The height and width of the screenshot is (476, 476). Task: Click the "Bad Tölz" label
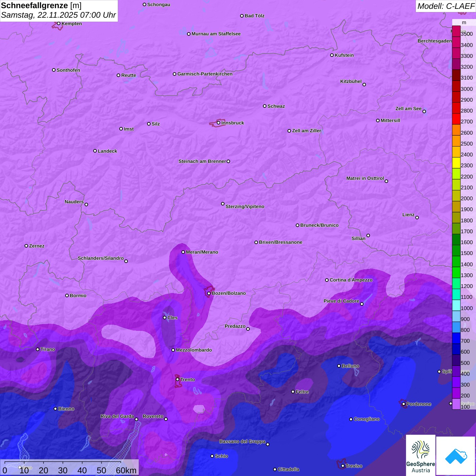click(x=254, y=16)
